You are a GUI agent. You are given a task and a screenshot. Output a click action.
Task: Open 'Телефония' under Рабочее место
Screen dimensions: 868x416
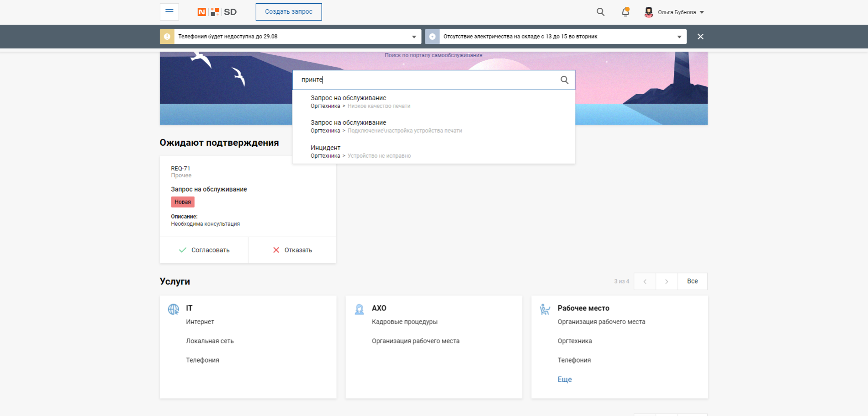coord(574,360)
